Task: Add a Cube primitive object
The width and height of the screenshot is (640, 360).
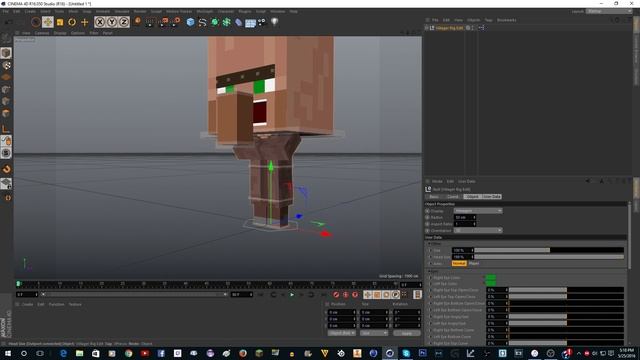Action: click(x=190, y=22)
